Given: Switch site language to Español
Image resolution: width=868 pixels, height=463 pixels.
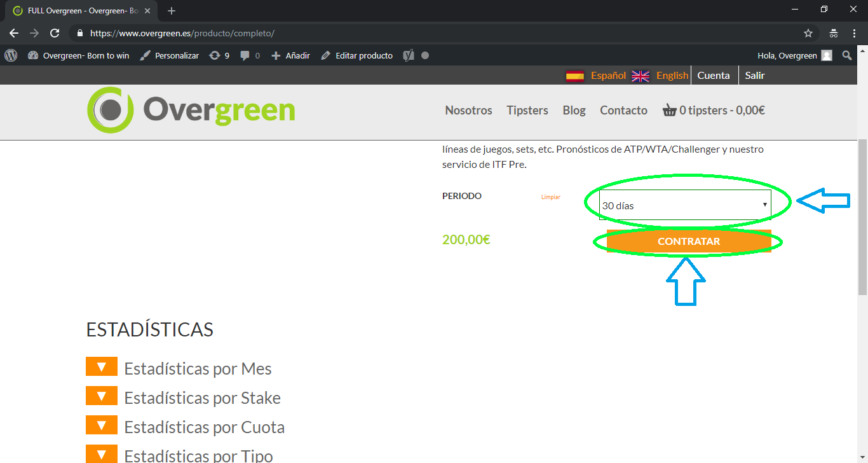Looking at the screenshot, I should tap(608, 75).
